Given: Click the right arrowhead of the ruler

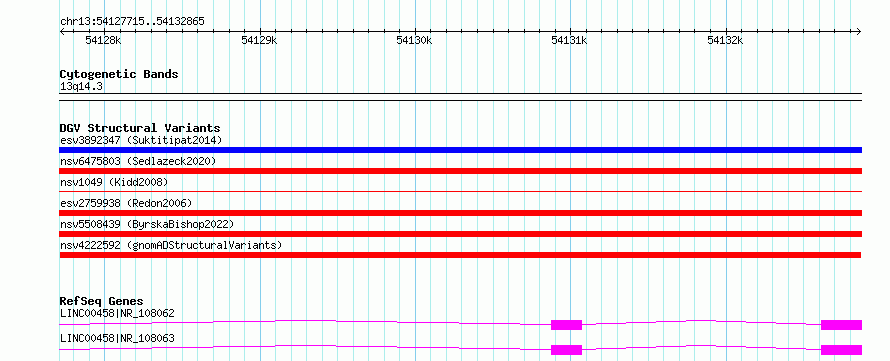Looking at the screenshot, I should tap(859, 31).
